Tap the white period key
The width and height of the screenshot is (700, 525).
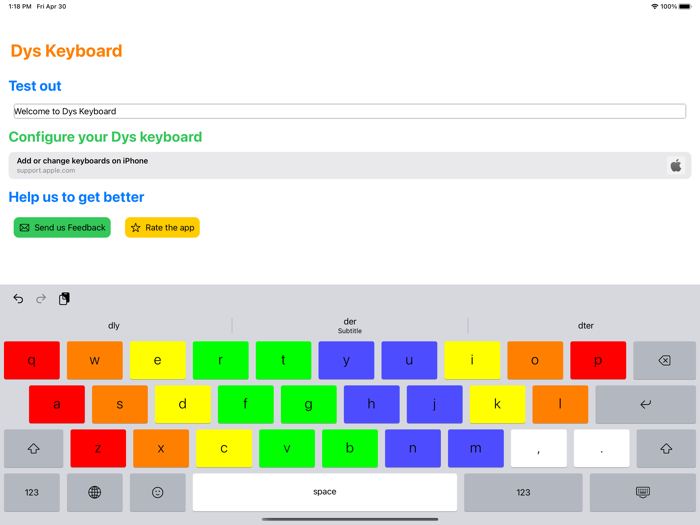(x=602, y=449)
